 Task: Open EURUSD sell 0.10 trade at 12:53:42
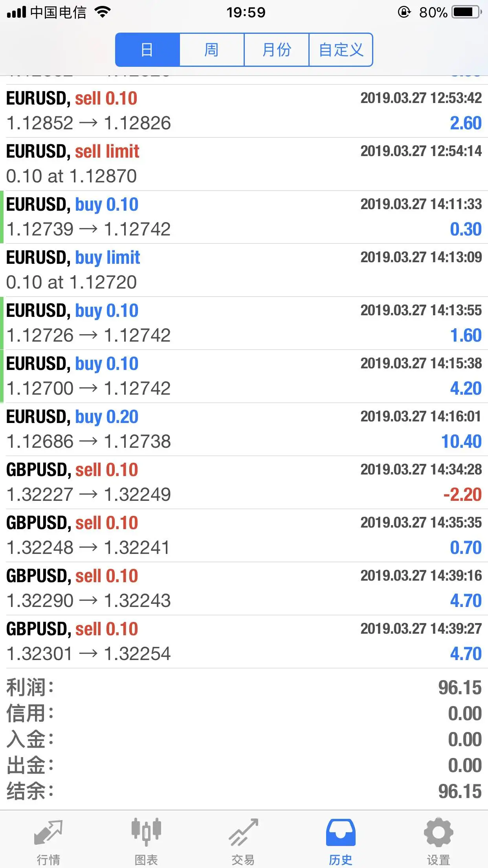click(x=244, y=111)
